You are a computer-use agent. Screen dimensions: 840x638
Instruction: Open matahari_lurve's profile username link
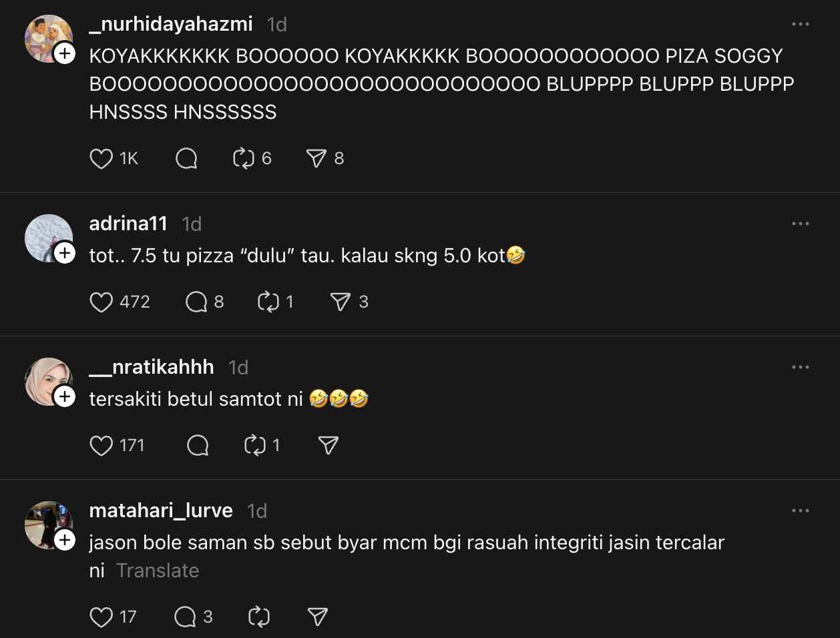coord(161,511)
